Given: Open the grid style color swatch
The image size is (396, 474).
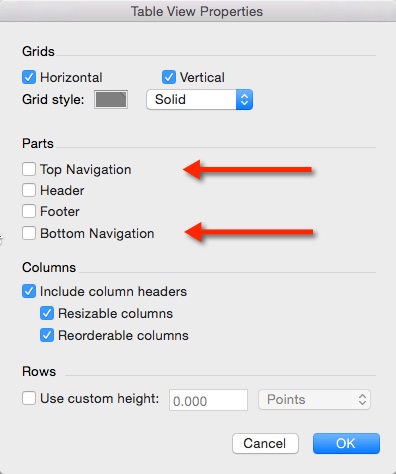Looking at the screenshot, I should point(111,99).
